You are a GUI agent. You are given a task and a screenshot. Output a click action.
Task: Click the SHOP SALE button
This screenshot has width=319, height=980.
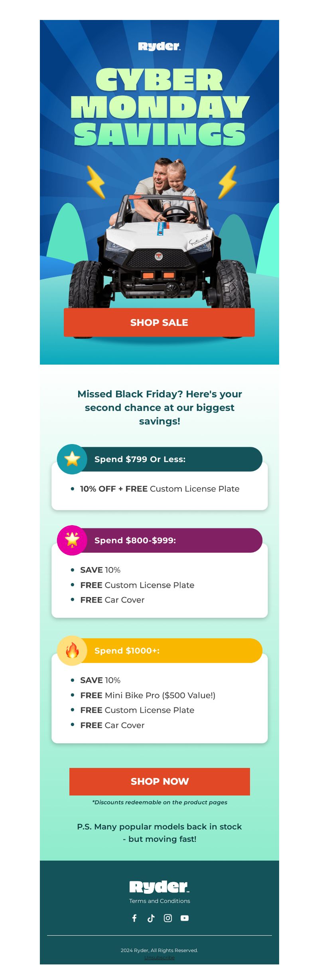(x=159, y=322)
